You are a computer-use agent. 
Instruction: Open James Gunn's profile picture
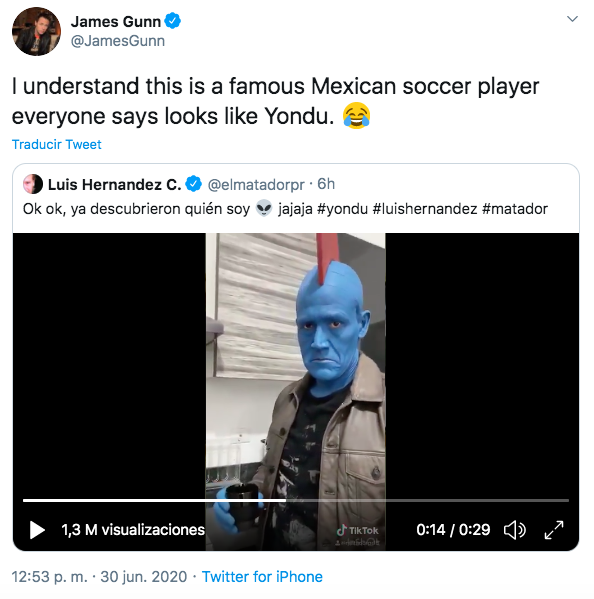click(36, 31)
